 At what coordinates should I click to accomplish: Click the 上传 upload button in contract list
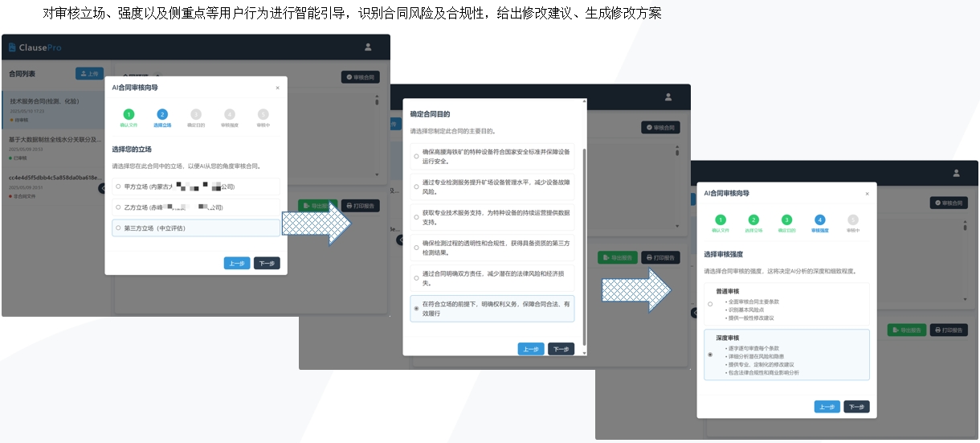click(89, 73)
